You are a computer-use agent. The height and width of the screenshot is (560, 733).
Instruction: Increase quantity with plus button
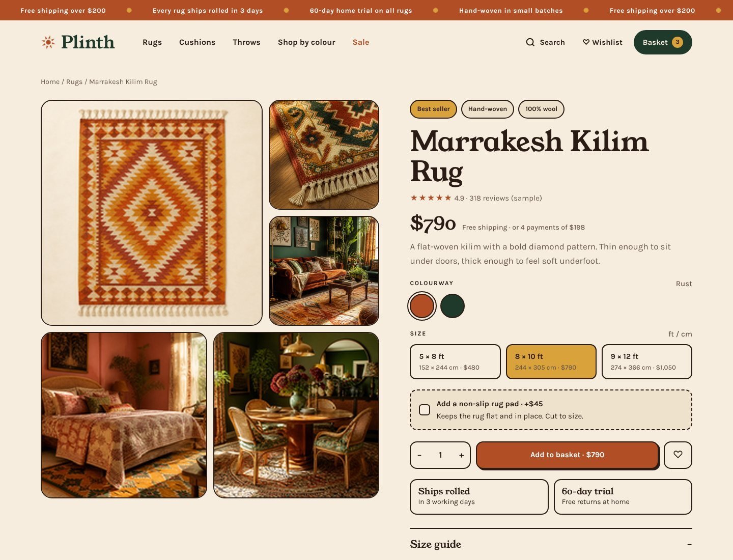pos(462,455)
